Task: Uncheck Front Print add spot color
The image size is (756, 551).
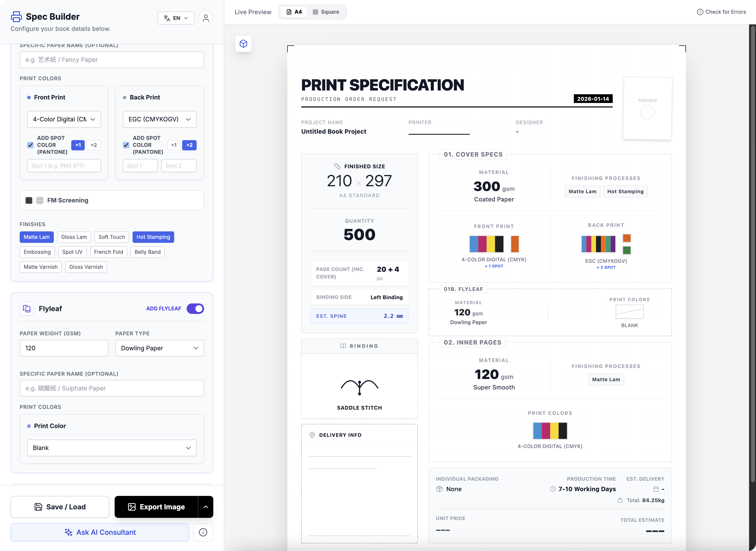Action: pyautogui.click(x=30, y=145)
